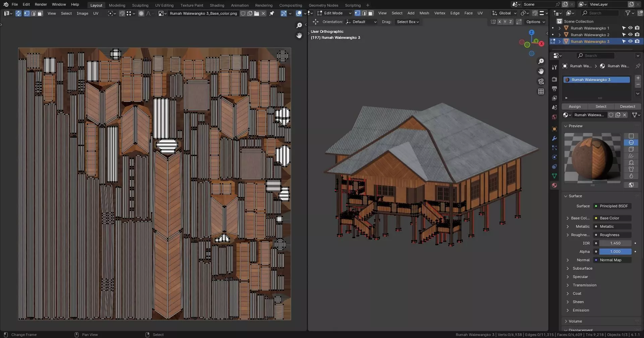
Task: Open the Mesh menu in 3D viewport
Action: click(424, 13)
